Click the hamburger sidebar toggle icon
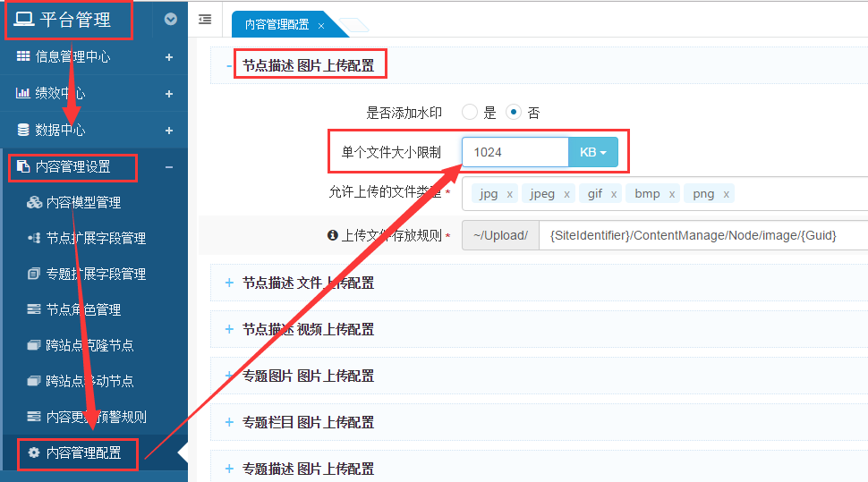The height and width of the screenshot is (482, 868). point(205,19)
